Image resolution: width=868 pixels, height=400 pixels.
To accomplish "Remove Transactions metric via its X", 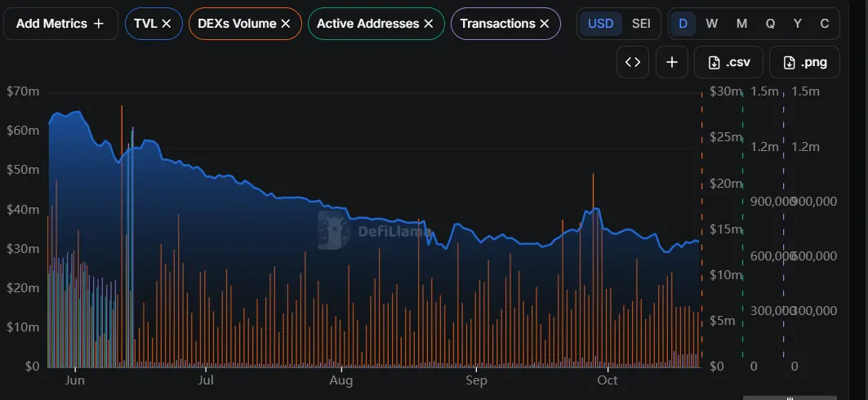I will [544, 24].
